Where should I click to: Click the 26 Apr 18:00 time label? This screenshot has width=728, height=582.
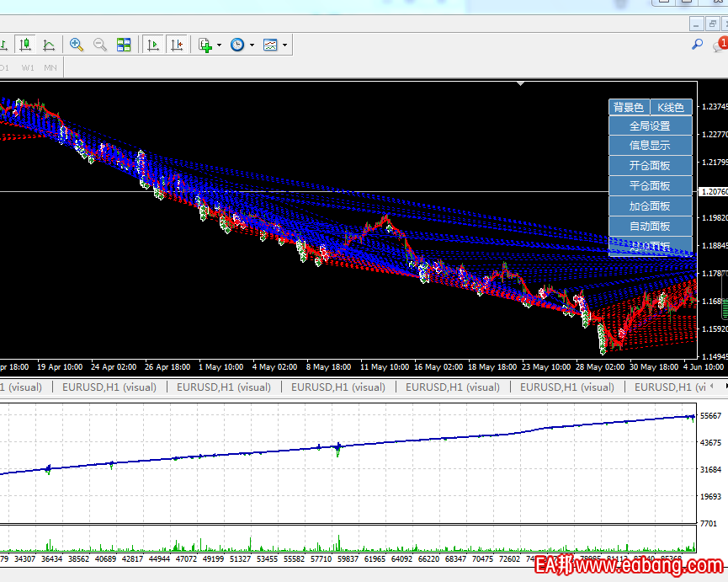click(167, 367)
